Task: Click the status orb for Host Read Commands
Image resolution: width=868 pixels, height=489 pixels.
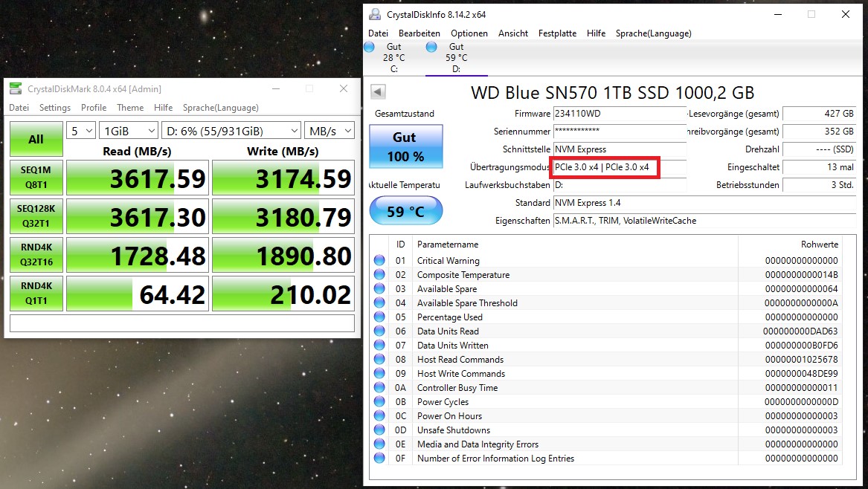Action: (379, 359)
